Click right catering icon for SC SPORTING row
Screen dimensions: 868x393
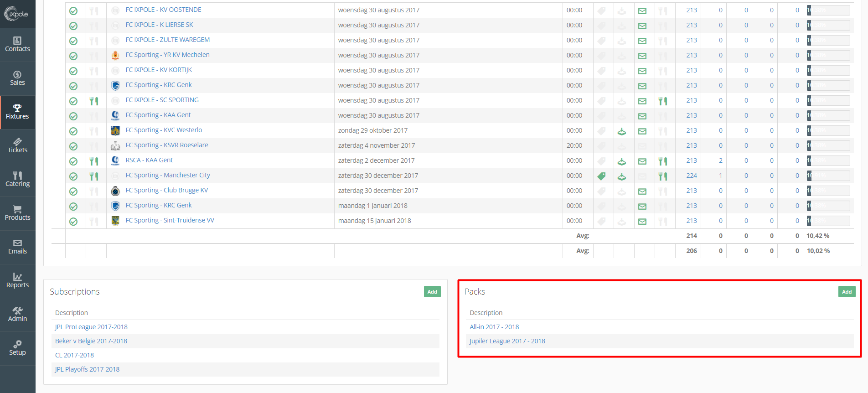(663, 101)
